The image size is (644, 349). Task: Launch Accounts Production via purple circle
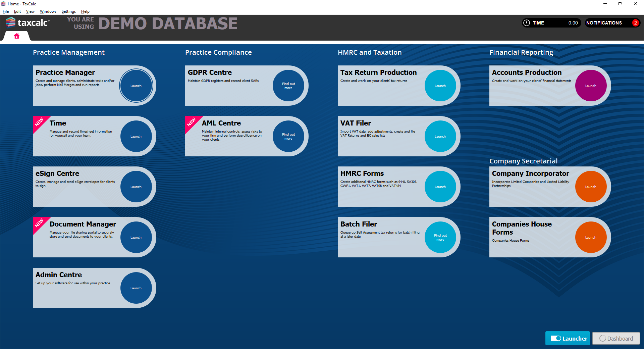[x=590, y=86]
